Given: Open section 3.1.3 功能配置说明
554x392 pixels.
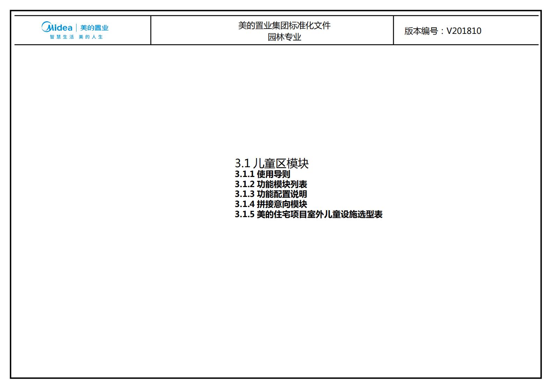Looking at the screenshot, I should pos(271,194).
